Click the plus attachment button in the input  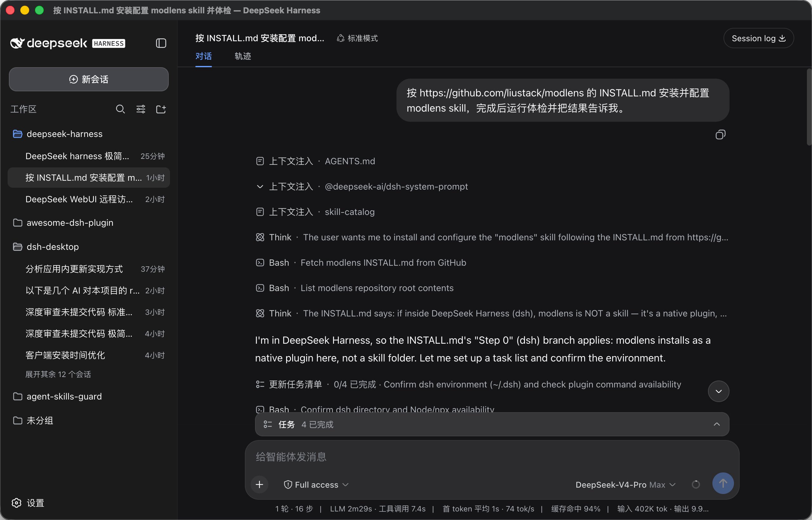pos(259,484)
